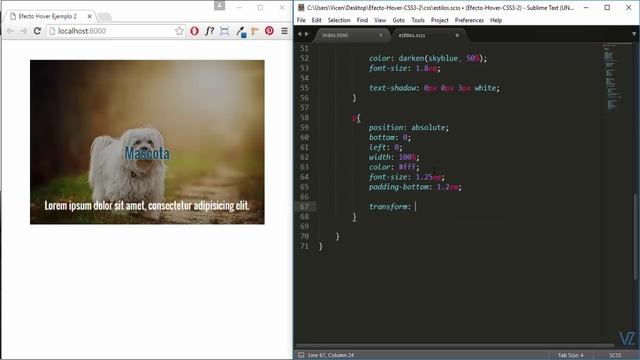Open the screen capture extension icon
This screenshot has width=640, height=360.
coord(224,31)
